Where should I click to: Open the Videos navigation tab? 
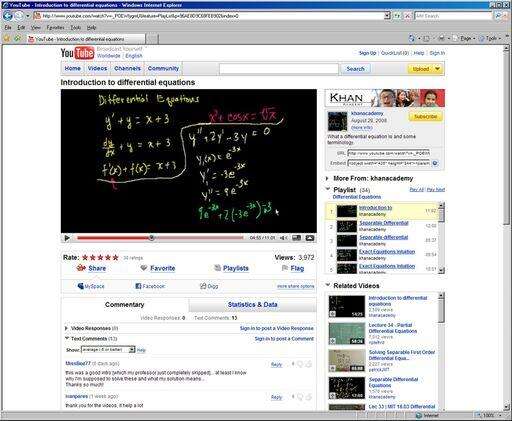(x=97, y=68)
